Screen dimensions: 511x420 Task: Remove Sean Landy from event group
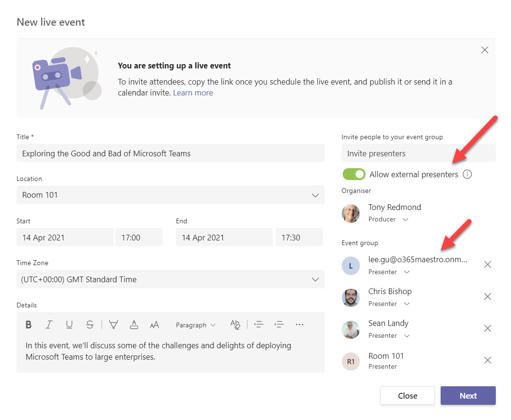point(488,328)
